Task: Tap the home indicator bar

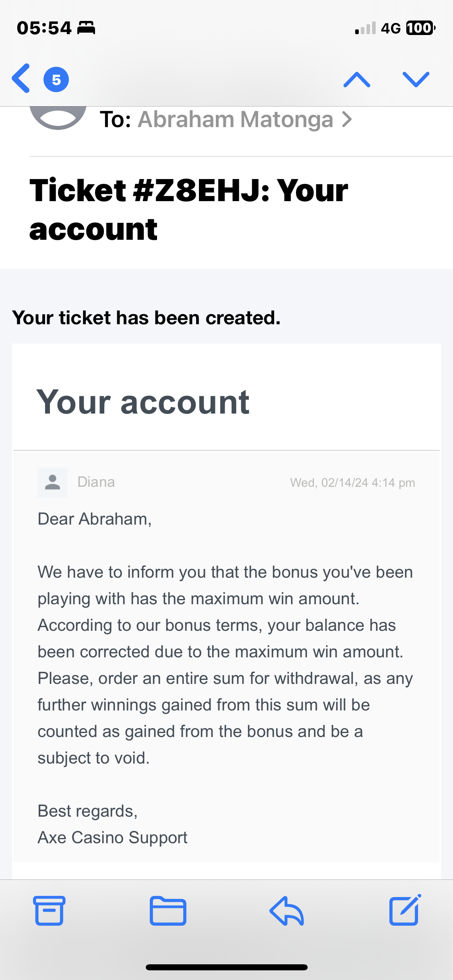Action: 226,967
